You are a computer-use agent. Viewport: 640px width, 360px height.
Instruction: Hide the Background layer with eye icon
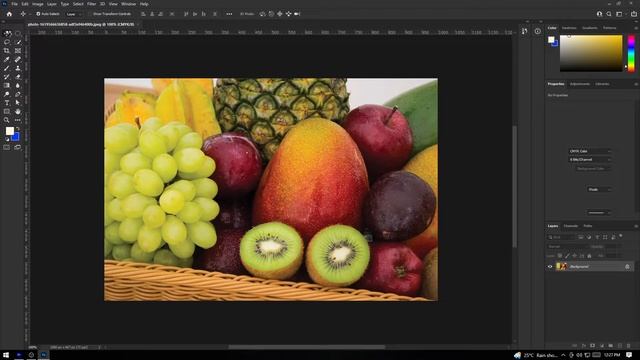(550, 267)
